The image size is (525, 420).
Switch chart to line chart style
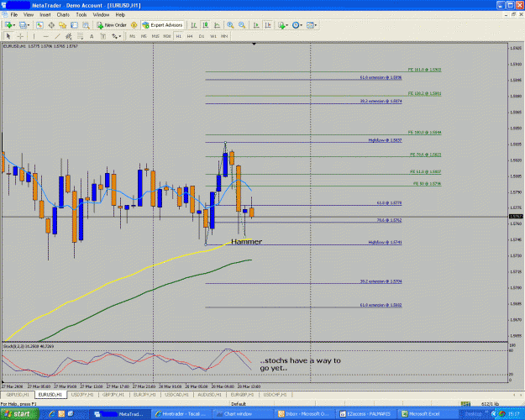click(x=217, y=25)
